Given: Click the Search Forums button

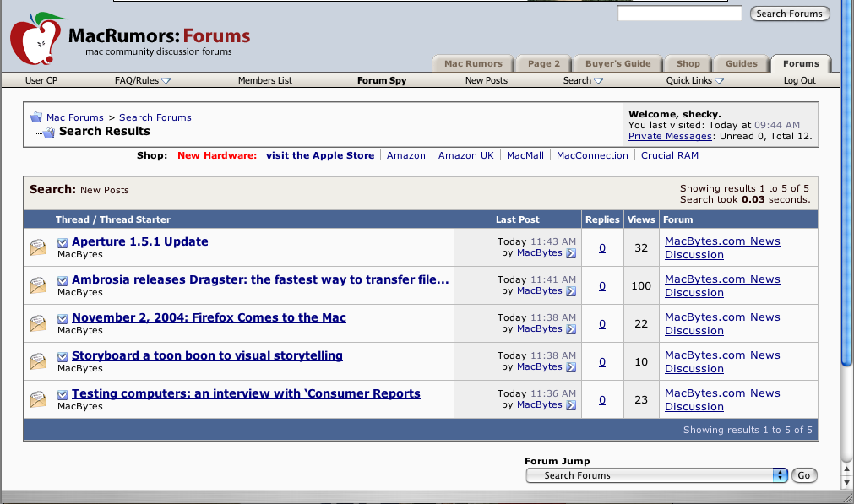Looking at the screenshot, I should (790, 14).
